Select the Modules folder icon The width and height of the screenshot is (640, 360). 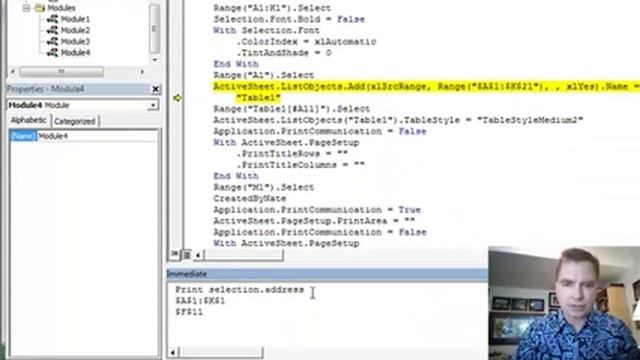40,8
